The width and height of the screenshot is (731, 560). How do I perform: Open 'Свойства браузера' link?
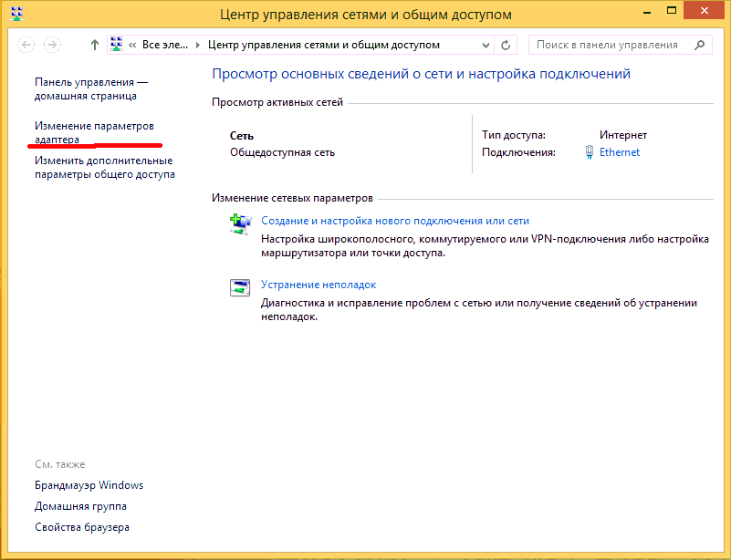(82, 527)
